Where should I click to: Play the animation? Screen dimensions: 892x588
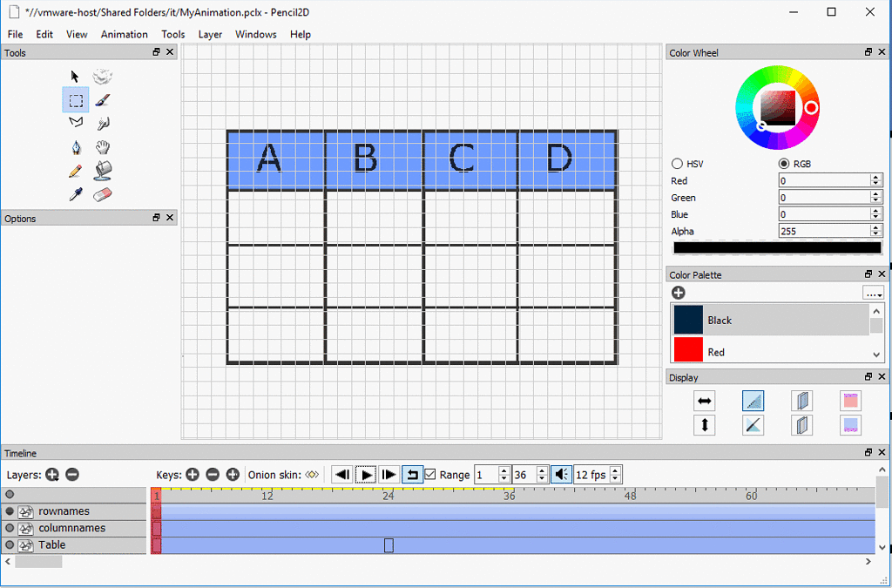pos(366,474)
